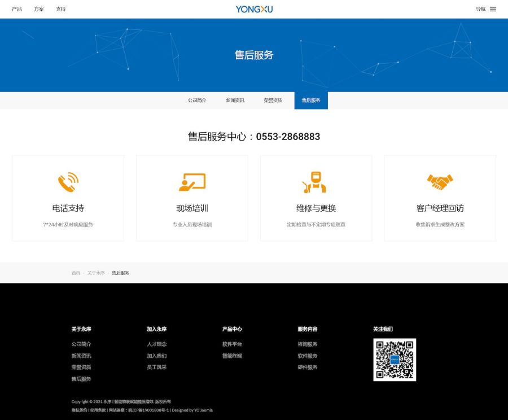
Task: Click 咨询服务 in footer services
Action: point(308,344)
